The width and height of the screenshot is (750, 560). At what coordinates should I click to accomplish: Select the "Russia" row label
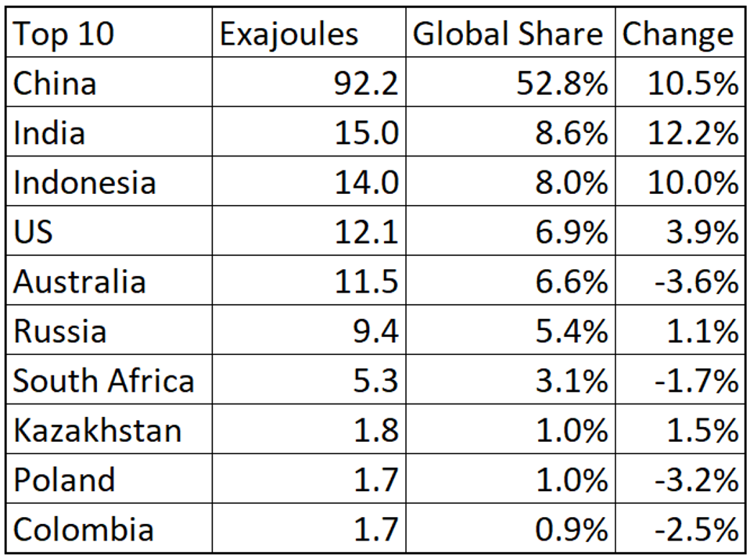[x=59, y=331]
